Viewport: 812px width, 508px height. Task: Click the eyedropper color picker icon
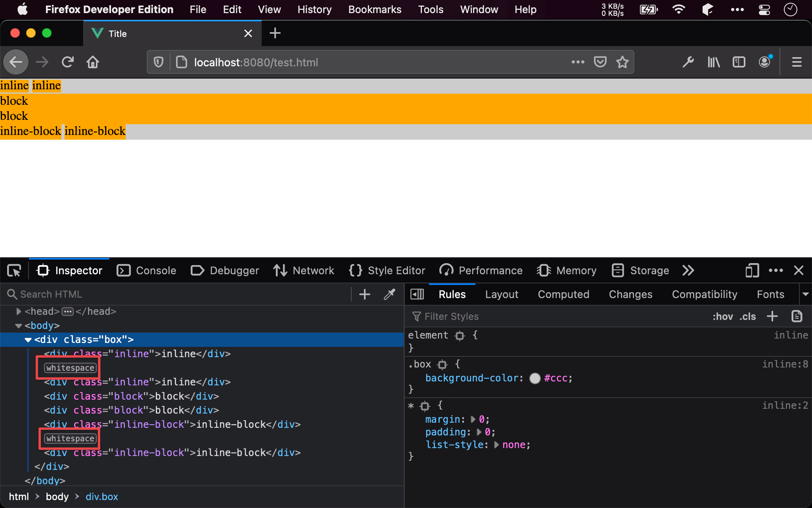389,294
